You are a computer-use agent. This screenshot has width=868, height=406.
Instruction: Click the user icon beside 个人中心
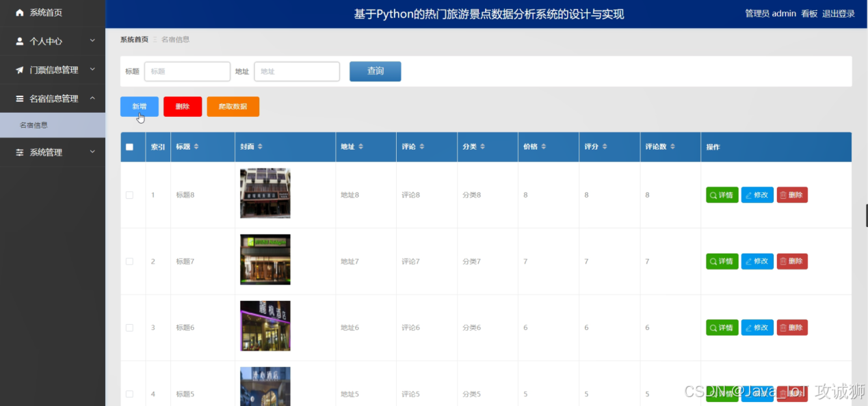[x=20, y=42]
